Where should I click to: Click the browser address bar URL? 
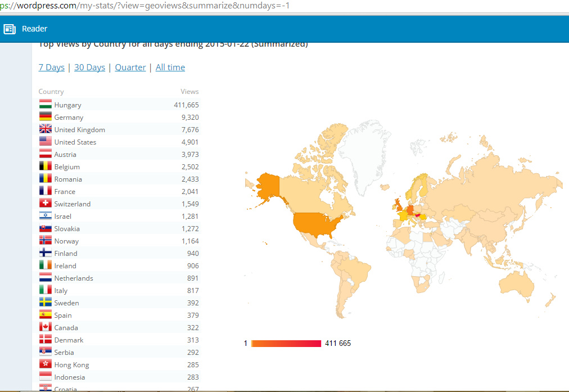[146, 6]
